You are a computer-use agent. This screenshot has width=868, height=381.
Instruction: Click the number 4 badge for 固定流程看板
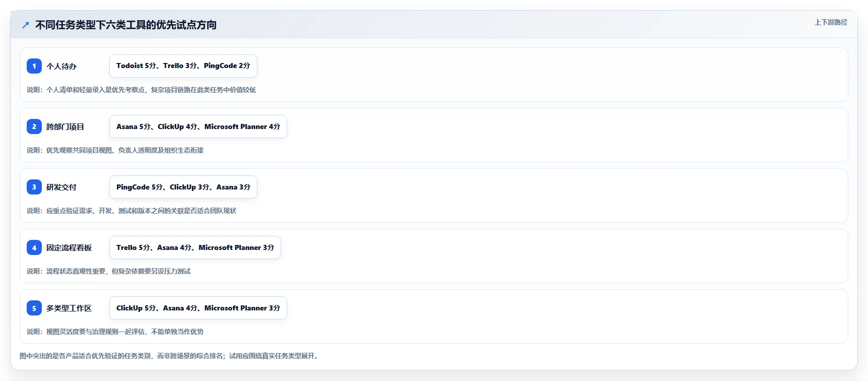tap(34, 247)
